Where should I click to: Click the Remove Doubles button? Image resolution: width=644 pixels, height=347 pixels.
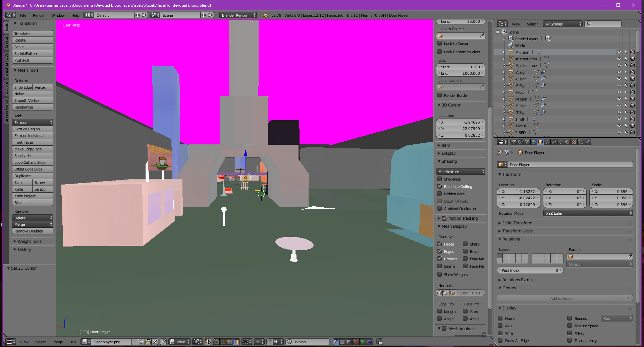point(33,231)
